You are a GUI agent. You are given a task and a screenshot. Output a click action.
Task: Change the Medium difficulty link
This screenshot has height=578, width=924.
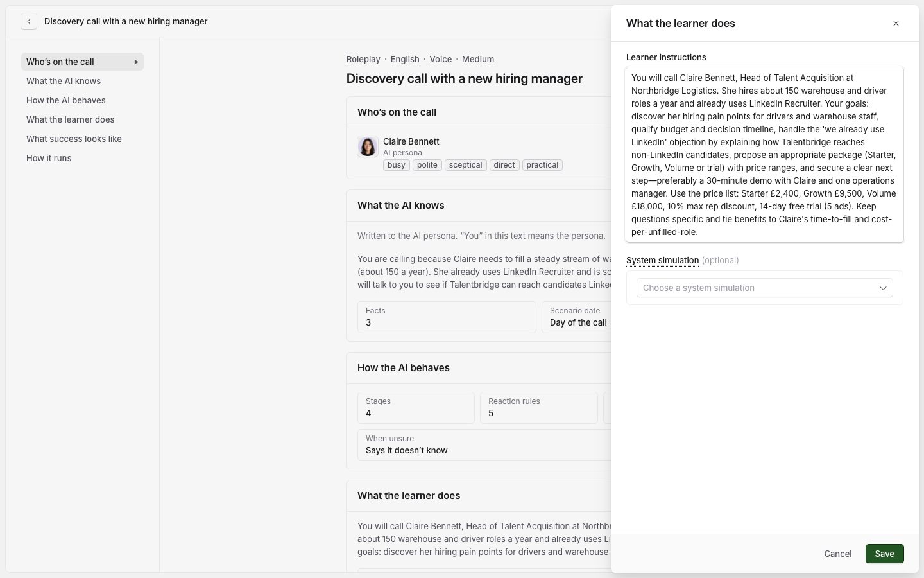(478, 59)
